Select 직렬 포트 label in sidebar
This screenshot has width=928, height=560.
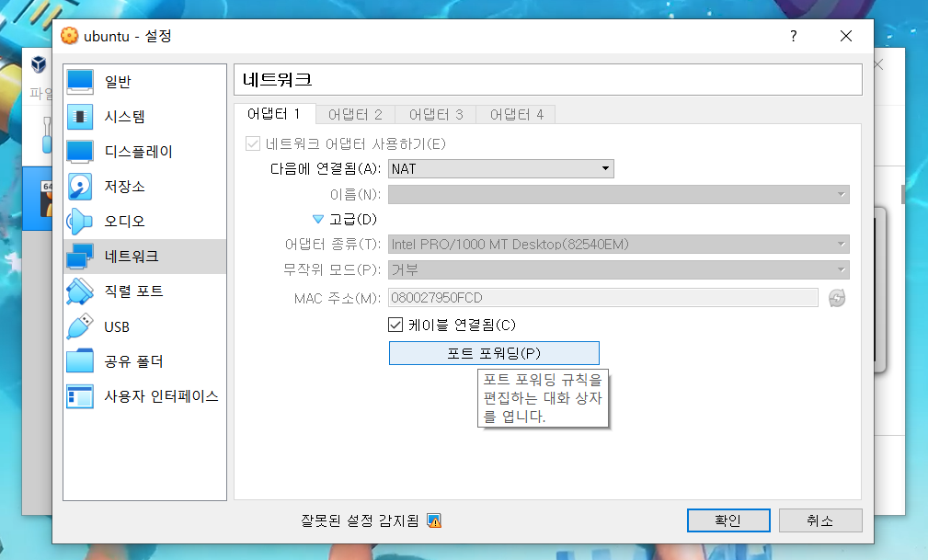tap(133, 291)
